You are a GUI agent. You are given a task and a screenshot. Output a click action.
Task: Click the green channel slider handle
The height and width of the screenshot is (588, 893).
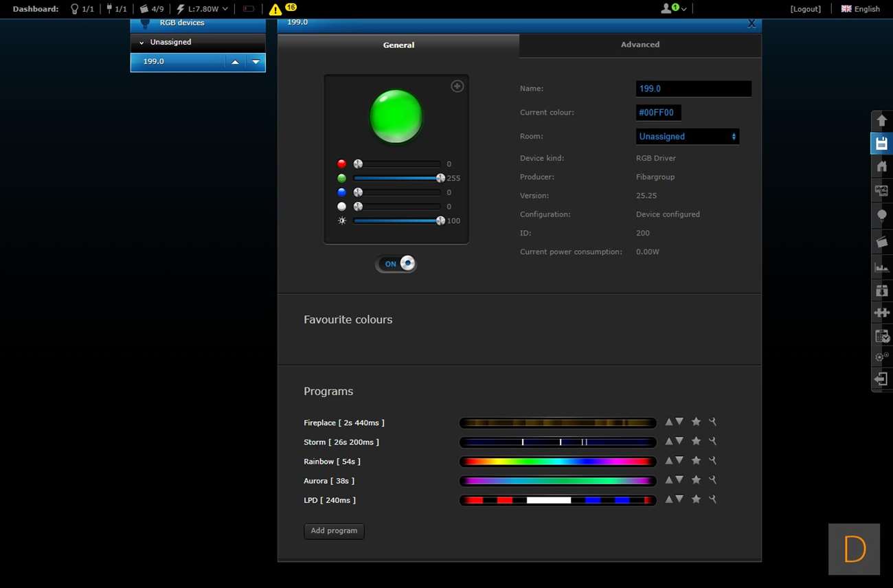point(440,178)
